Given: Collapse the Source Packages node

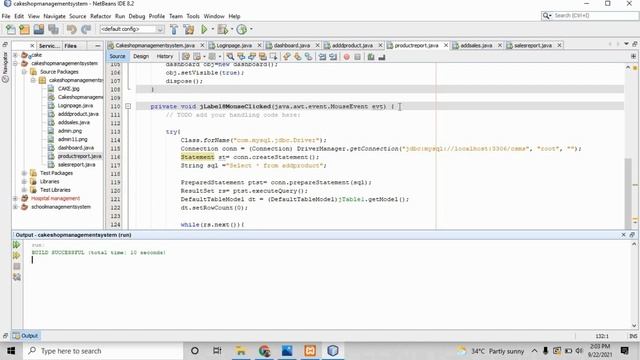Looking at the screenshot, I should tap(24, 72).
